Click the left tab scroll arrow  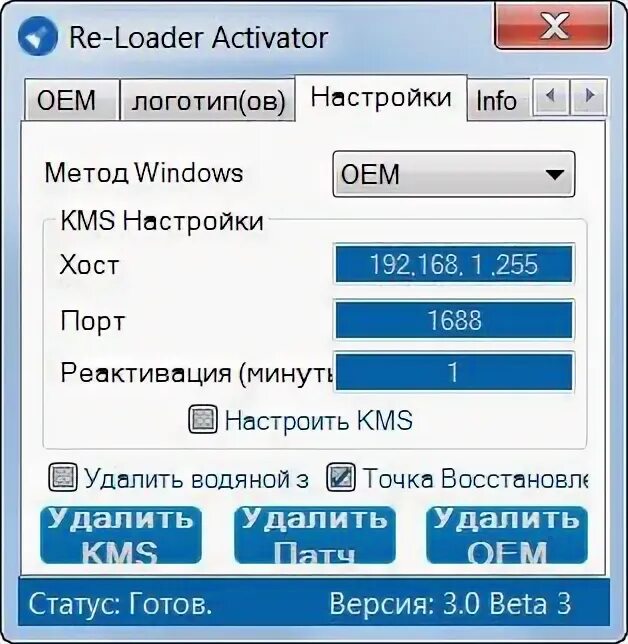coord(551,97)
